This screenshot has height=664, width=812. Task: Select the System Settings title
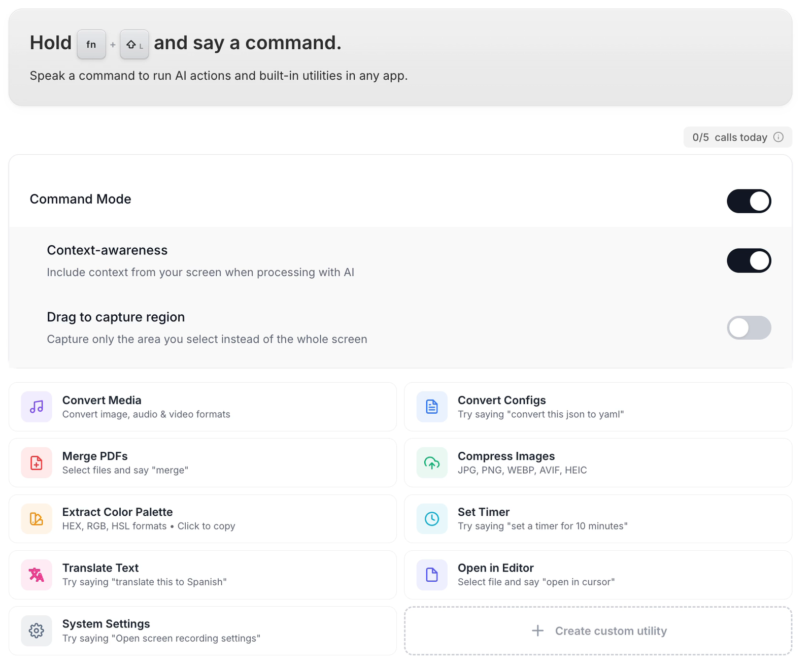point(106,623)
